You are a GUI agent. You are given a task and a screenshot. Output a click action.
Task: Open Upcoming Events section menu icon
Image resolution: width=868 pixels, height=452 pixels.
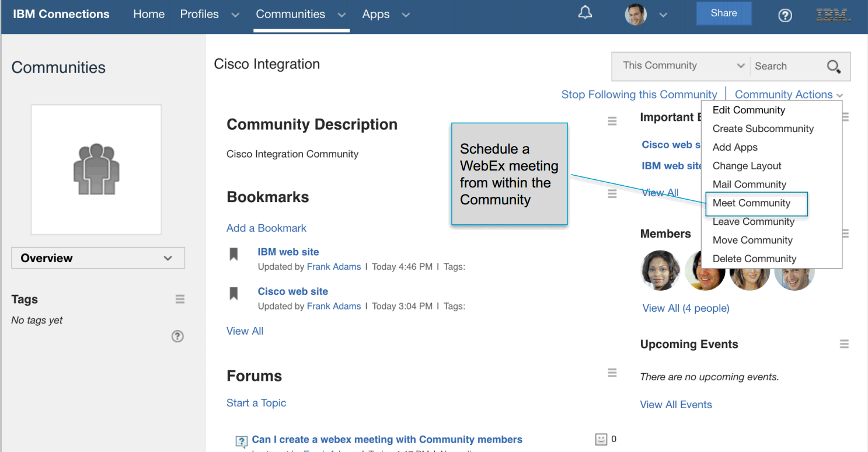pyautogui.click(x=844, y=344)
